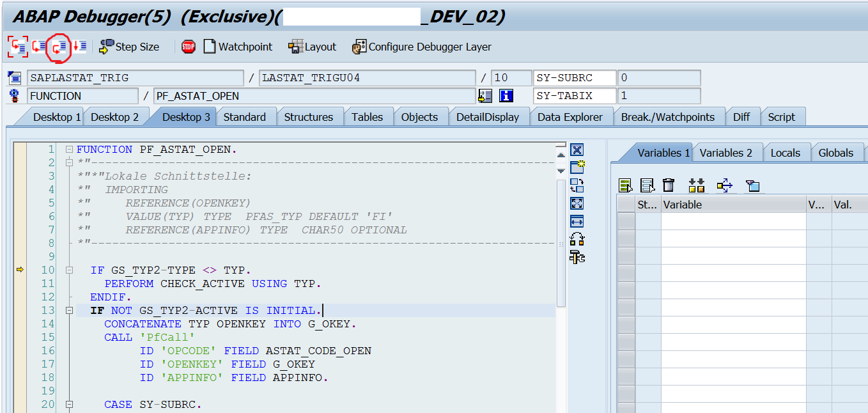Collapse the CASE SY-SUBRC block at line 20
The height and width of the screenshot is (413, 868).
point(69,405)
